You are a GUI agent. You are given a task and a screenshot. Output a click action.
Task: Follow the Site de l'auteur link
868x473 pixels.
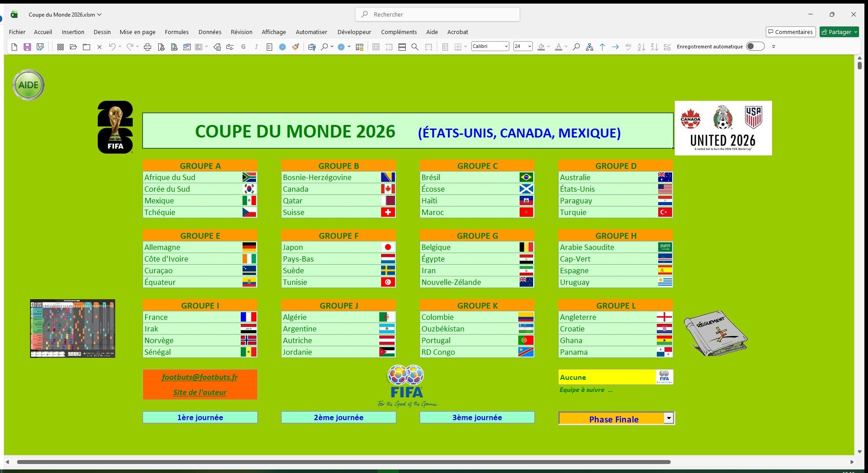tap(200, 392)
